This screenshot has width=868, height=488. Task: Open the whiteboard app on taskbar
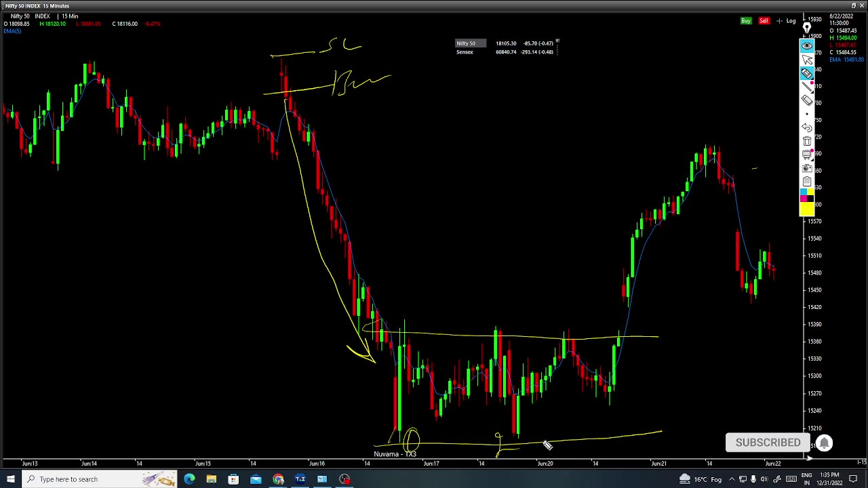pos(322,479)
